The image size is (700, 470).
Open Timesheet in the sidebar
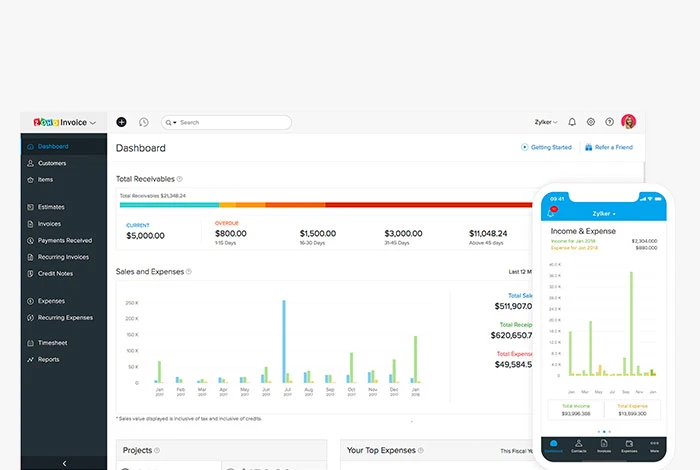tap(64, 343)
